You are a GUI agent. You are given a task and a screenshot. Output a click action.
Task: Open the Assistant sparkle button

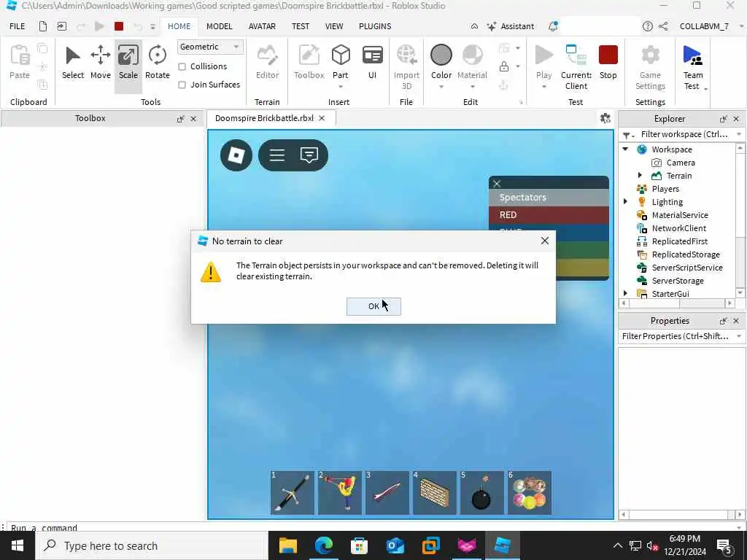[x=511, y=26]
